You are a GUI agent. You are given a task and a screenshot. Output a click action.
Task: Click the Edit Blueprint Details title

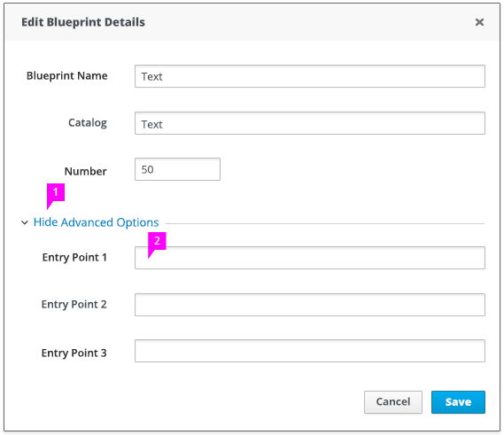(x=83, y=22)
